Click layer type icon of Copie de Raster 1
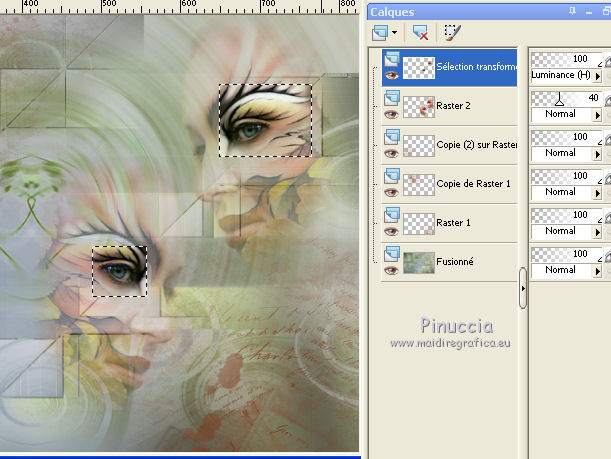 pyautogui.click(x=392, y=176)
